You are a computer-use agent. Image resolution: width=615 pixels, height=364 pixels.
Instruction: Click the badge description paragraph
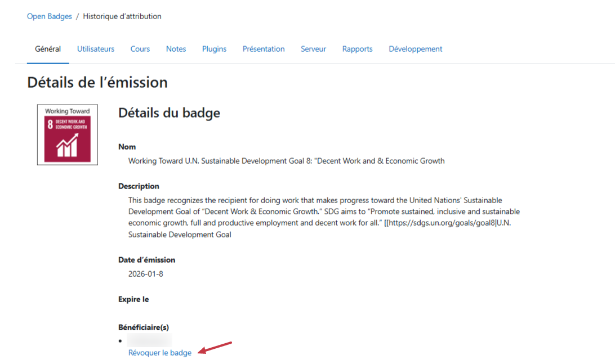tap(324, 217)
